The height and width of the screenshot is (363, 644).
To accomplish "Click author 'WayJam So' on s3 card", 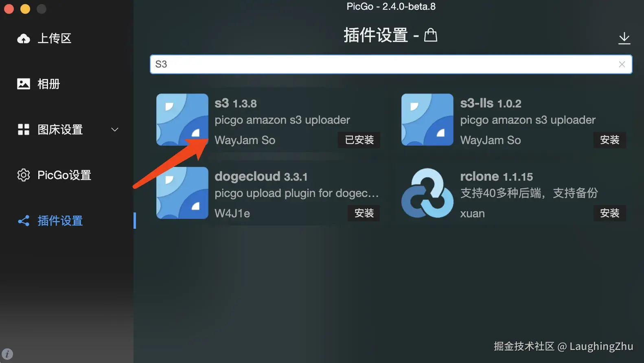I will (245, 140).
